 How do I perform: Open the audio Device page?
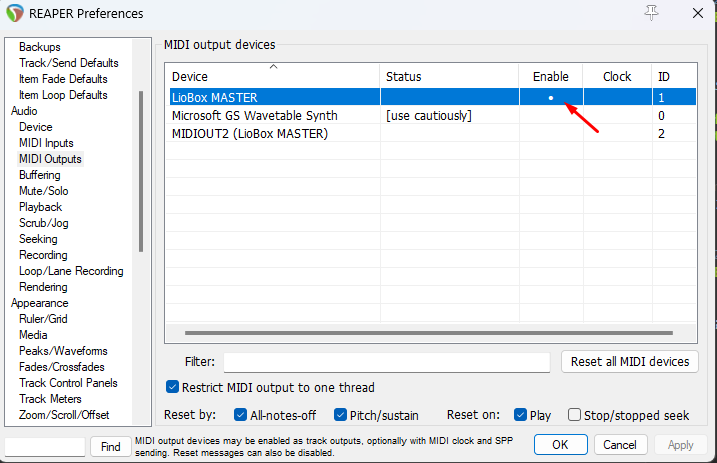point(36,127)
